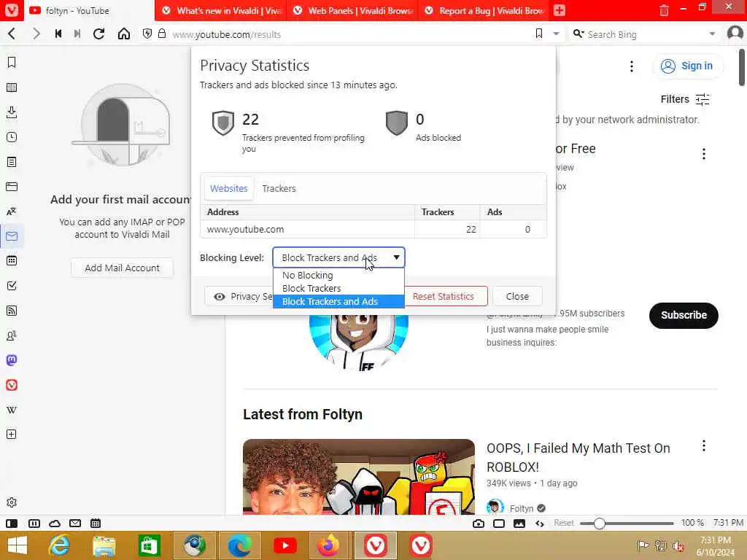Click the Search Bing field
747x560 pixels.
646,34
